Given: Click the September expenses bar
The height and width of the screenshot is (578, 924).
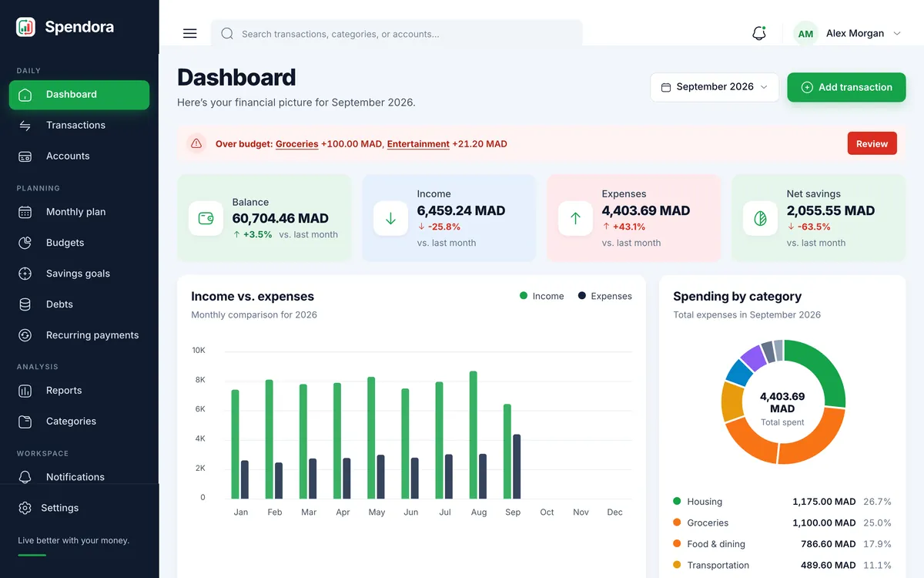Looking at the screenshot, I should click(517, 466).
